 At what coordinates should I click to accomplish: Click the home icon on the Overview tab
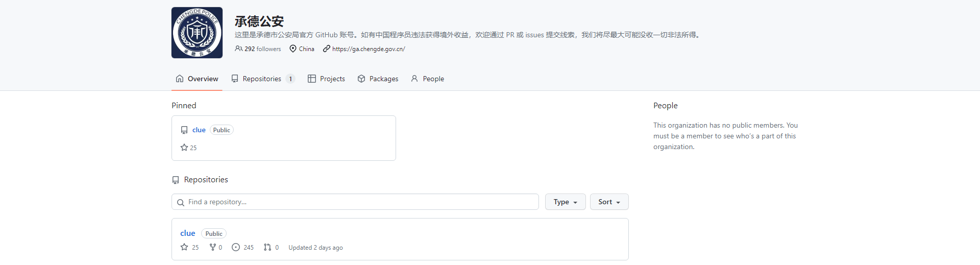click(180, 79)
